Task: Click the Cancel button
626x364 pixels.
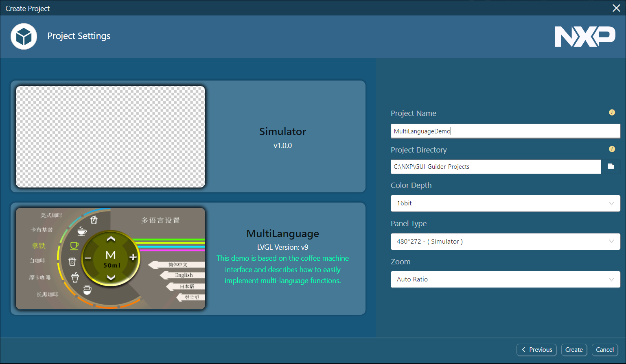Action: [x=604, y=350]
